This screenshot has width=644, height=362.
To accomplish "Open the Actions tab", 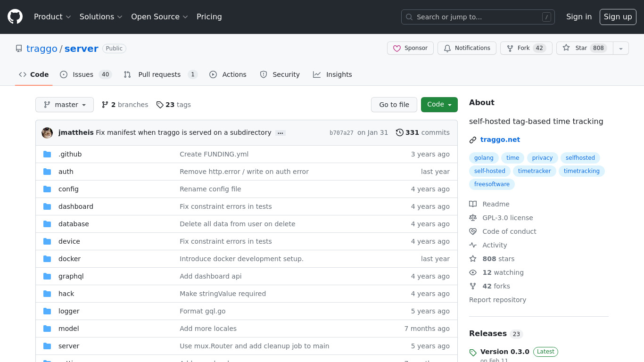I will [x=228, y=74].
